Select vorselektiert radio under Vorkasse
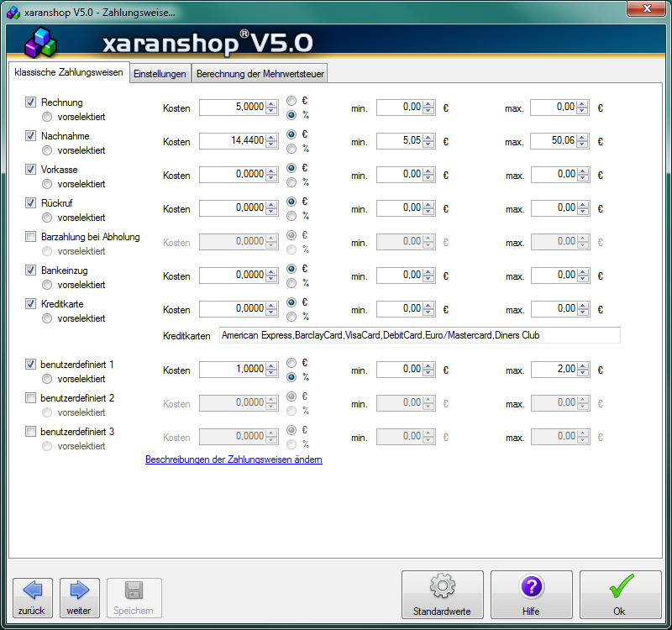This screenshot has width=672, height=630. click(47, 184)
